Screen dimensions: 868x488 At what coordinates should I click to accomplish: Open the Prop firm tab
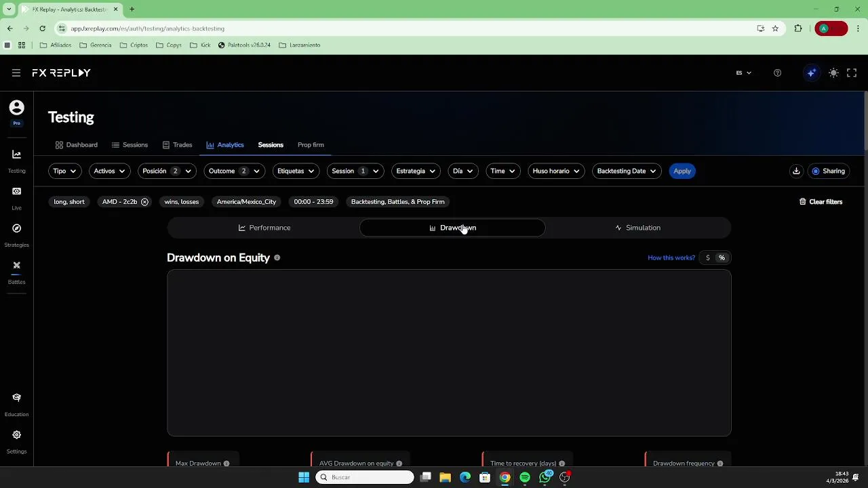311,145
